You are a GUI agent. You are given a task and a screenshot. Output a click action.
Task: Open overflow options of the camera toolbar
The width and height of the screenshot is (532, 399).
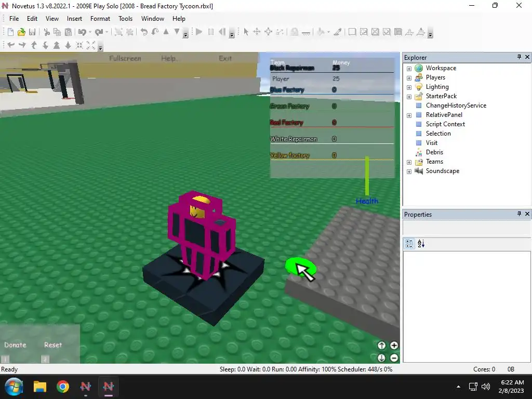point(100,47)
